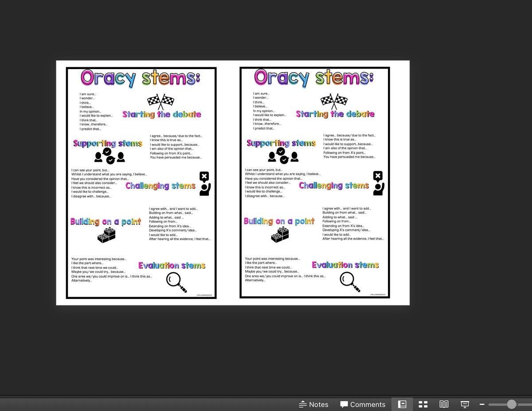The height and width of the screenshot is (411, 532).
Task: Switch to Normal view
Action: 402,404
